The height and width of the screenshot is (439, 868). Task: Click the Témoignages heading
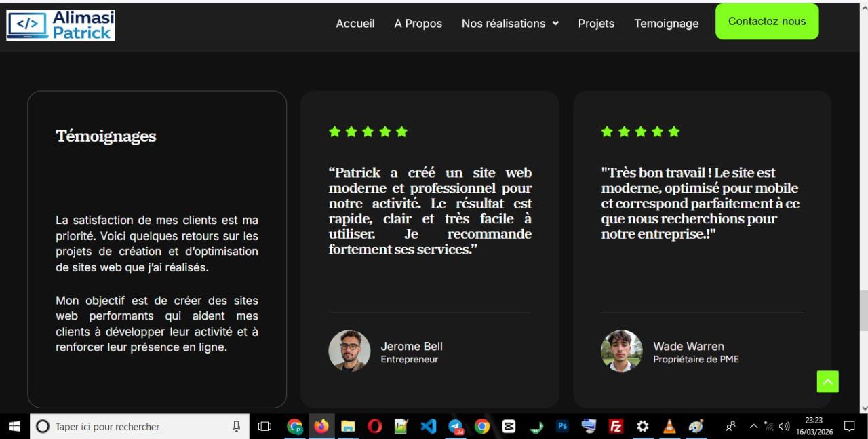tap(106, 136)
